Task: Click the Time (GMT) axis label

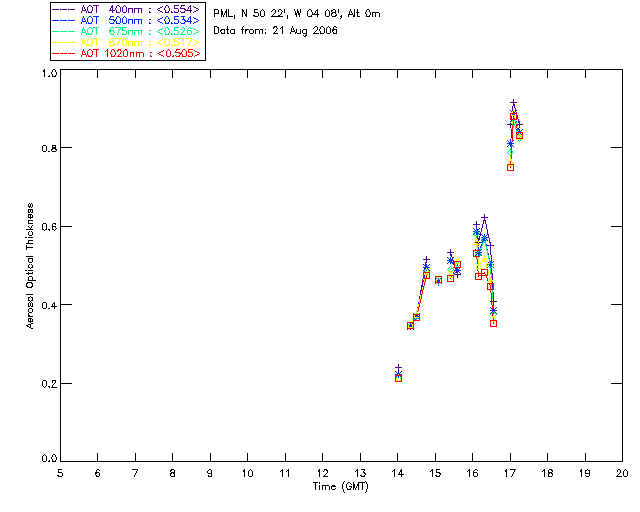Action: (341, 487)
